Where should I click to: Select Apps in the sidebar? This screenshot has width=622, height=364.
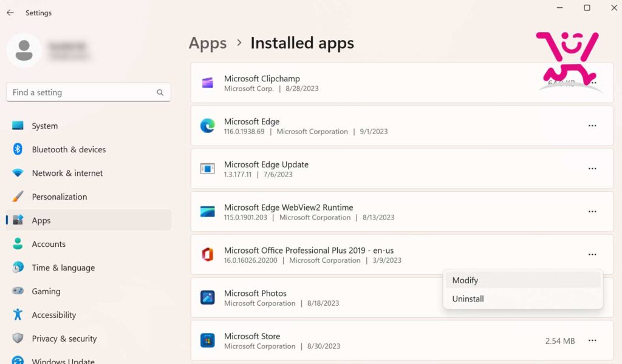click(x=88, y=220)
